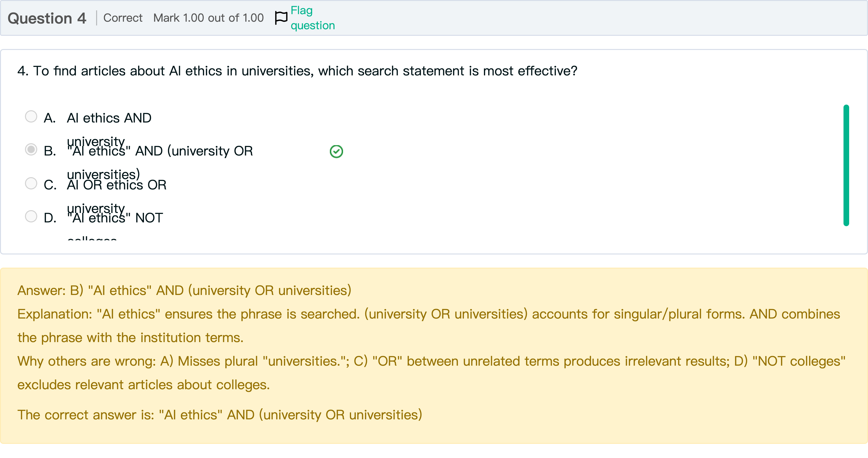Click the 'AI OR ethics OR' option text
This screenshot has width=868, height=458.
pos(116,185)
